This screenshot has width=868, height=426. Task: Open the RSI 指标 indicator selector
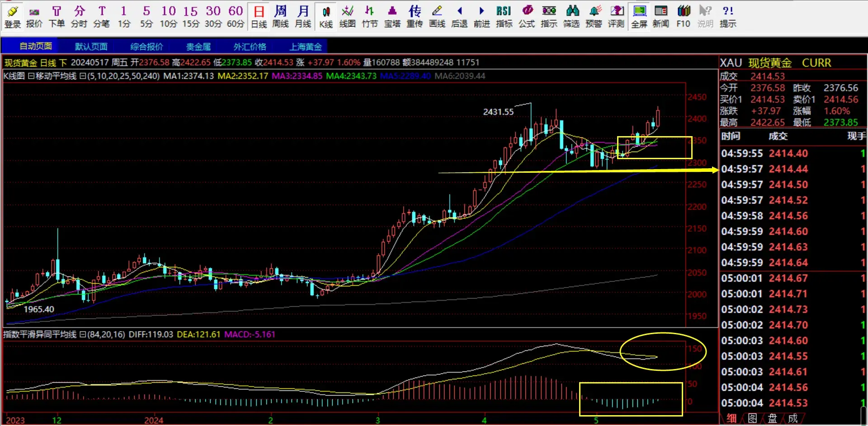pos(504,16)
